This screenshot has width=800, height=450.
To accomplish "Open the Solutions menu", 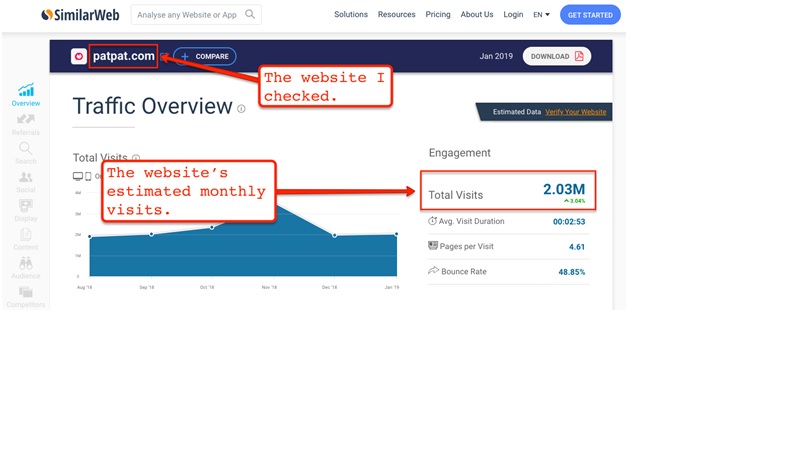I will point(351,14).
